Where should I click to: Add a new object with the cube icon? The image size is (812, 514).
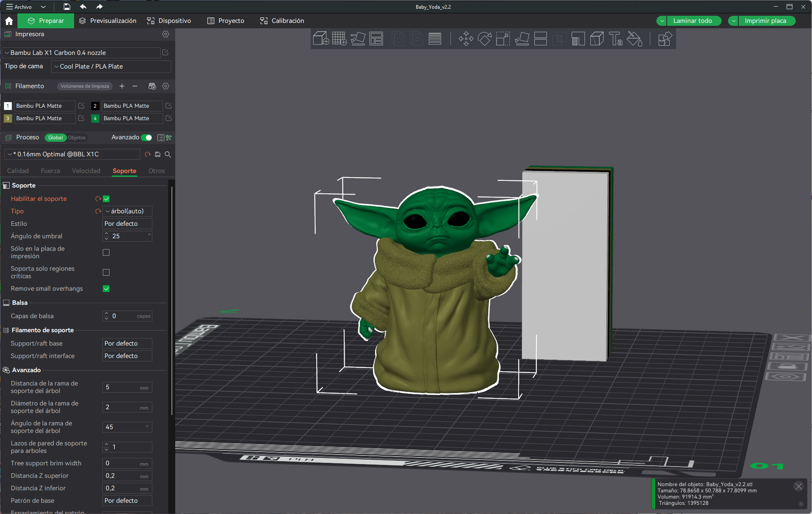(x=321, y=39)
